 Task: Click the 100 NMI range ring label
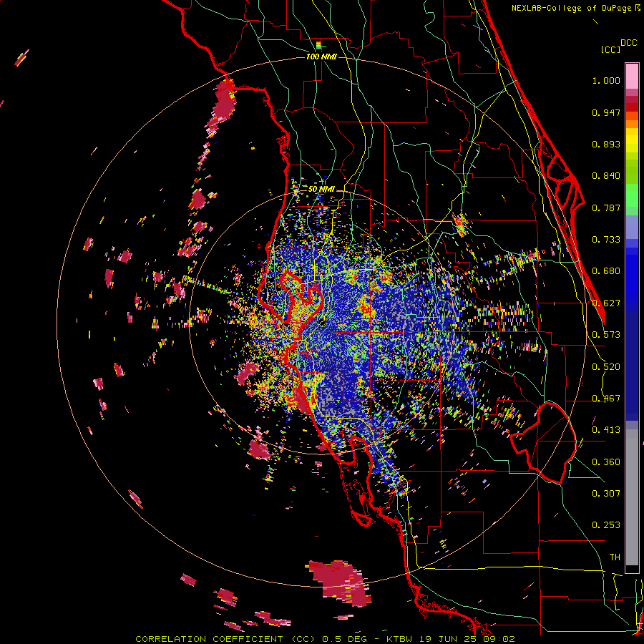(x=321, y=57)
